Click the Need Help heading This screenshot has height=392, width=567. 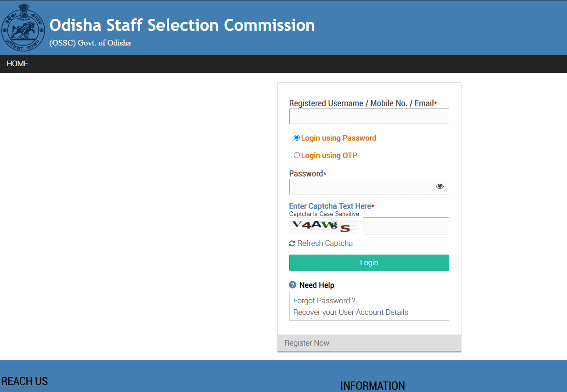click(316, 285)
